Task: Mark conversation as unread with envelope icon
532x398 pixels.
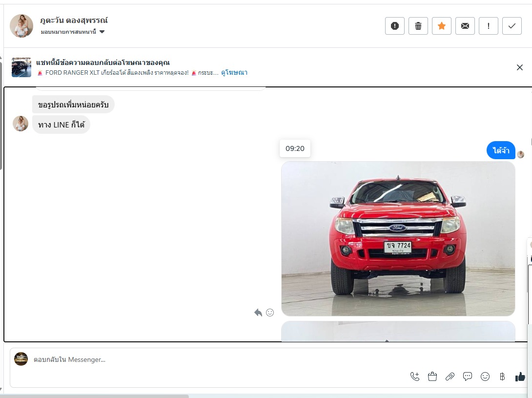Action: (465, 26)
